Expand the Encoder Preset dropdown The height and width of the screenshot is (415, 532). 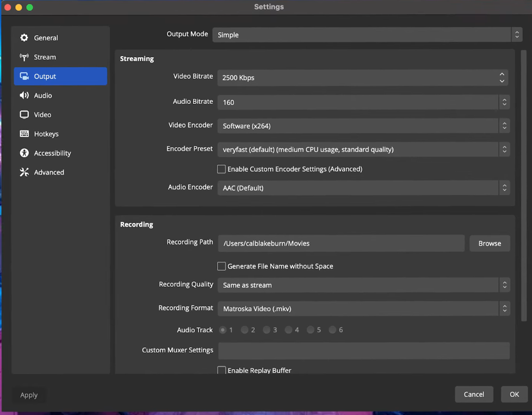[x=363, y=149]
